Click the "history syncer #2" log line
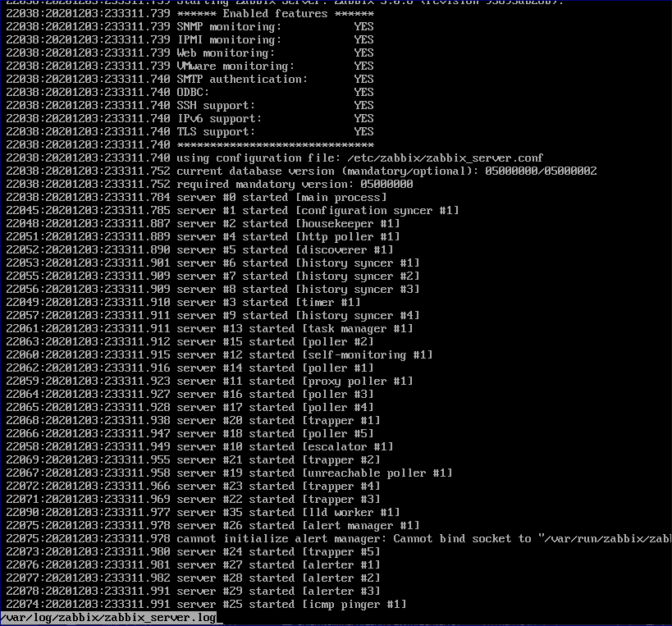672x626 pixels. (x=213, y=276)
